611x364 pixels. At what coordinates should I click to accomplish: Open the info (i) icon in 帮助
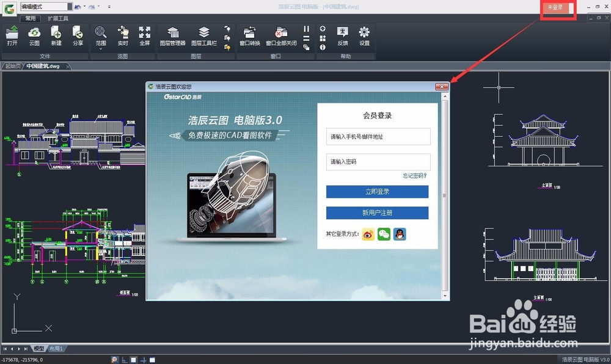(323, 47)
